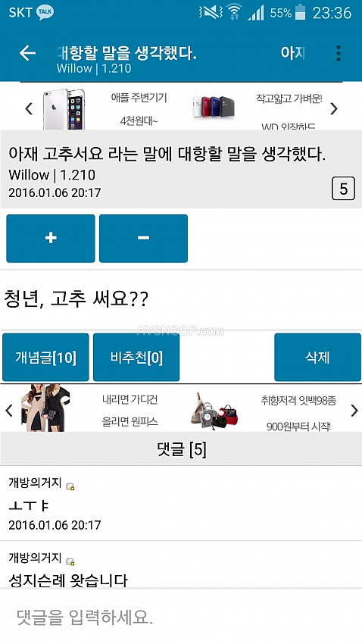Image resolution: width=362 pixels, height=644 pixels.
Task: Focus the 댓글을 입력하세요 comment field
Action: click(x=181, y=617)
